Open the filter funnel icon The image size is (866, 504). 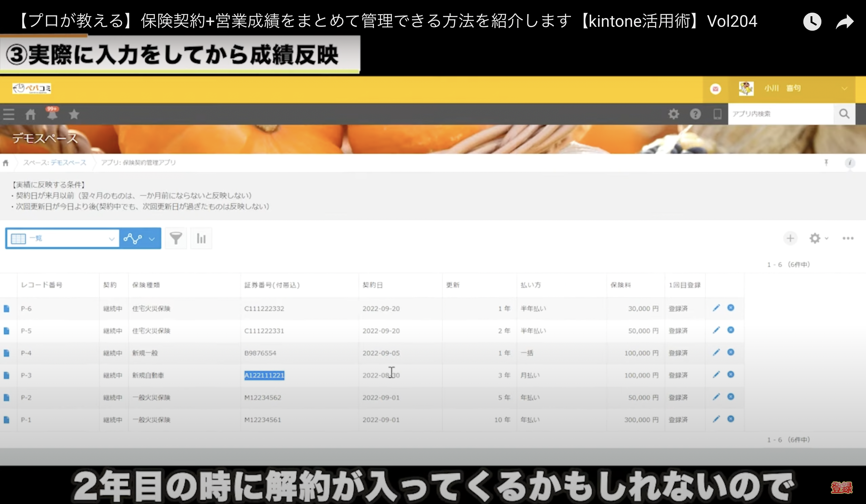(176, 238)
